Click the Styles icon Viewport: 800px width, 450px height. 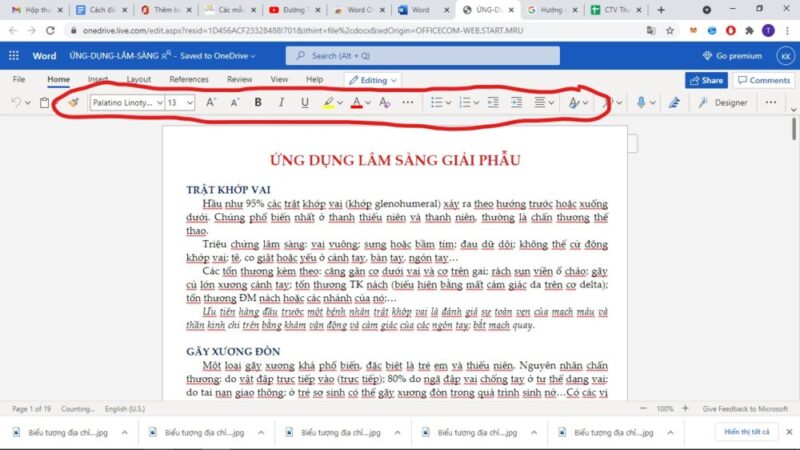(x=573, y=103)
